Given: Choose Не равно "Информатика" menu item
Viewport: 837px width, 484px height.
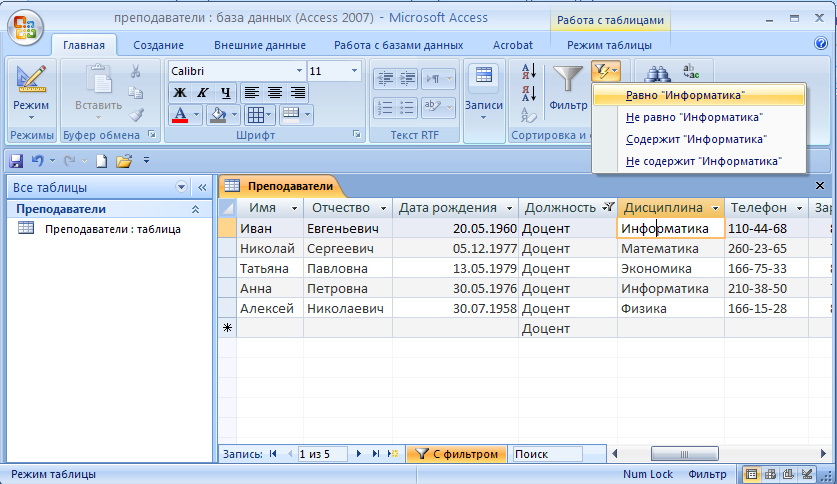Looking at the screenshot, I should point(699,117).
